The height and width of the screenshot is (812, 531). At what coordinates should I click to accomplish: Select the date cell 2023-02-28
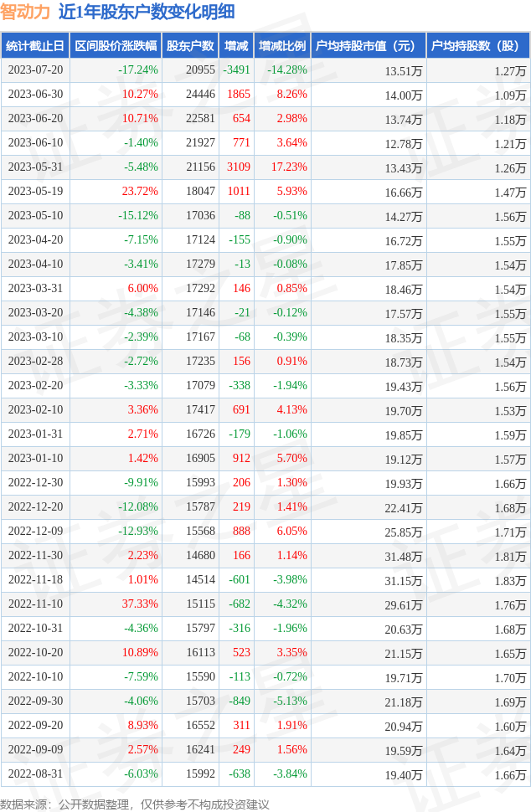coord(35,362)
